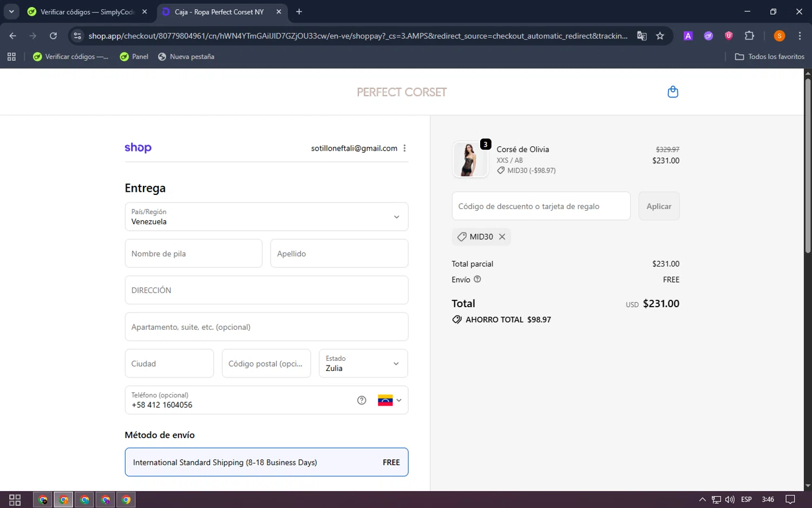Open Chrome three-dot menu
Viewport: 812px width, 508px height.
point(800,36)
